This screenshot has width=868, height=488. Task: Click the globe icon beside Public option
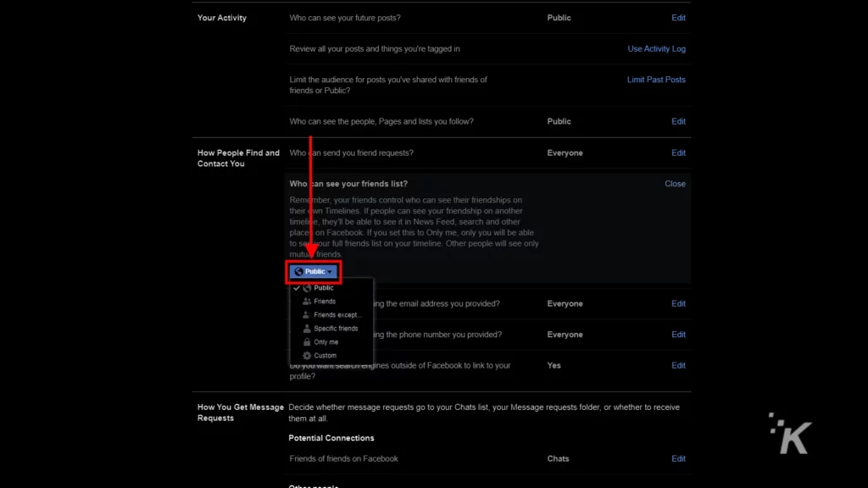point(307,288)
